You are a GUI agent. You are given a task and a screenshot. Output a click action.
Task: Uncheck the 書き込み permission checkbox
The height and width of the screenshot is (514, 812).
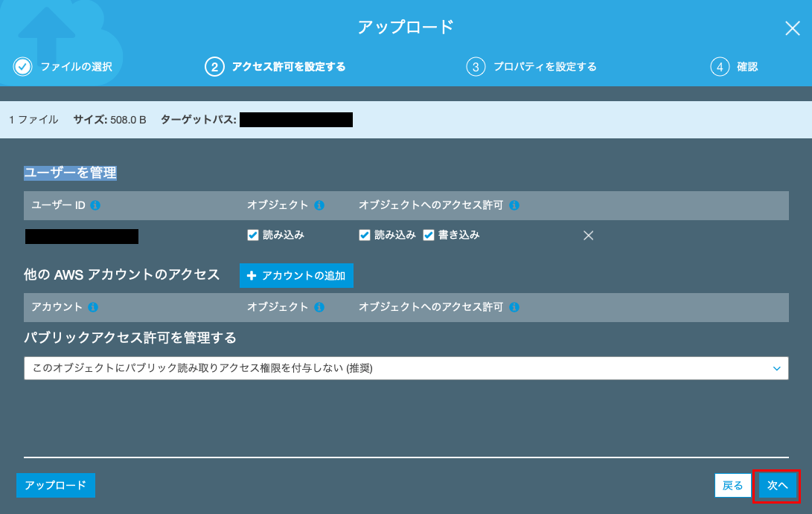click(x=427, y=235)
